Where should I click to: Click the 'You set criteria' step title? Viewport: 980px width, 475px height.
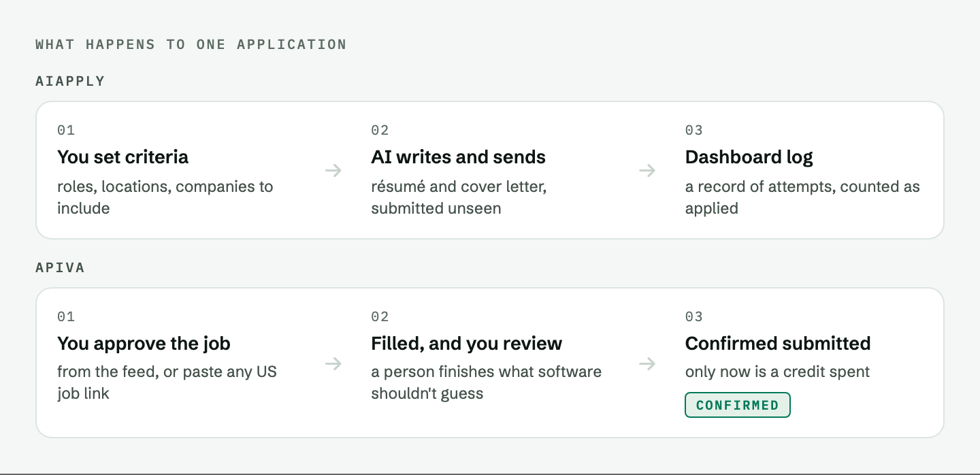pos(122,157)
